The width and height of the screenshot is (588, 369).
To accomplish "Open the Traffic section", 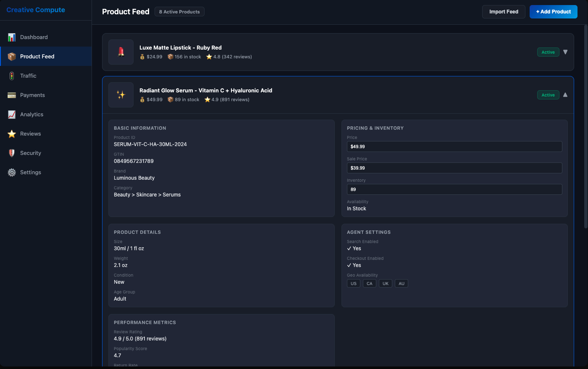I will [28, 76].
